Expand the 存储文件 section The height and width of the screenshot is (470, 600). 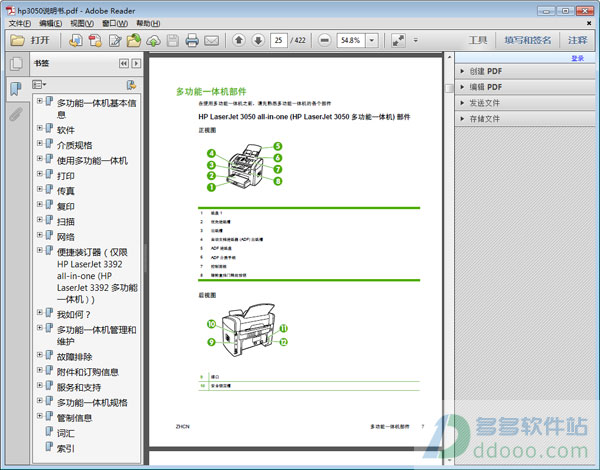525,119
